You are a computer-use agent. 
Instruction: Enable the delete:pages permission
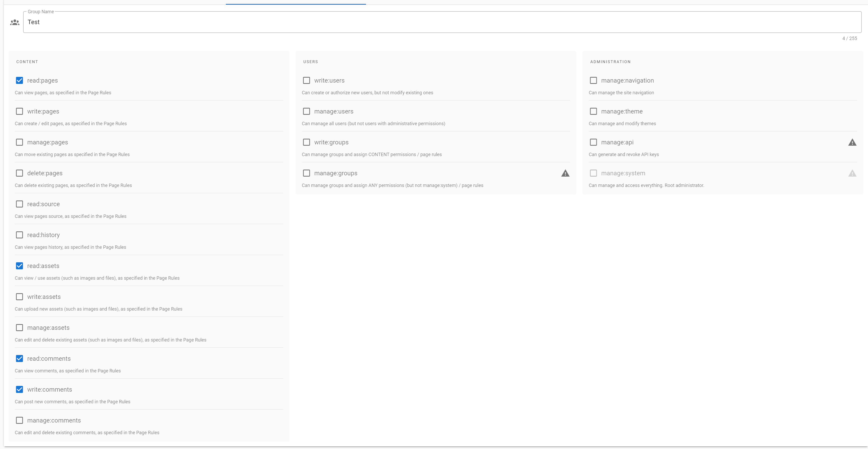click(19, 173)
